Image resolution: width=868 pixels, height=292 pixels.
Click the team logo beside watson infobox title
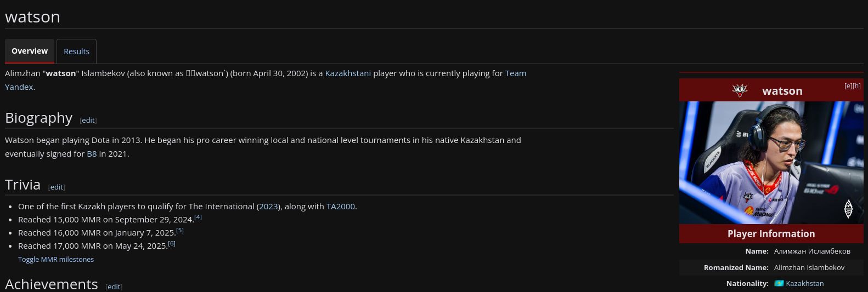[740, 90]
